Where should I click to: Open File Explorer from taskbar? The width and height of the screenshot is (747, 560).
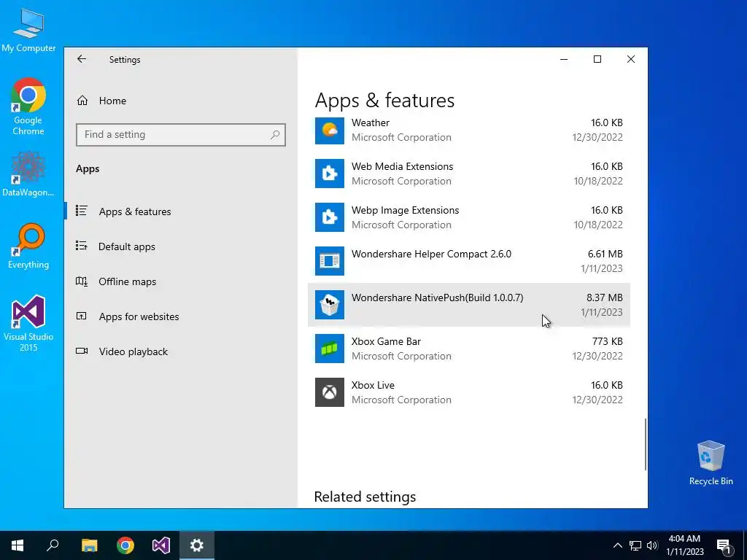point(89,545)
